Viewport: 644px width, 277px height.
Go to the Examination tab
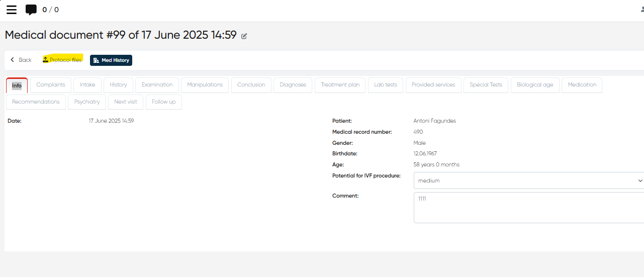point(157,85)
